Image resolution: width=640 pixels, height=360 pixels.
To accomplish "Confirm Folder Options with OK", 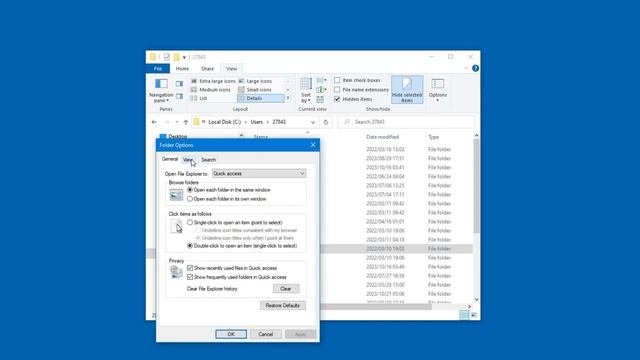I will click(231, 334).
